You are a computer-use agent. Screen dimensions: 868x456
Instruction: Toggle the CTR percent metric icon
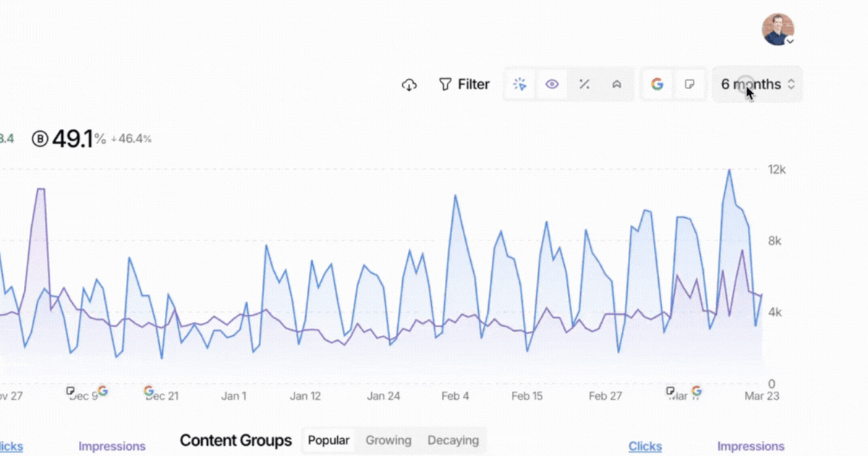584,85
